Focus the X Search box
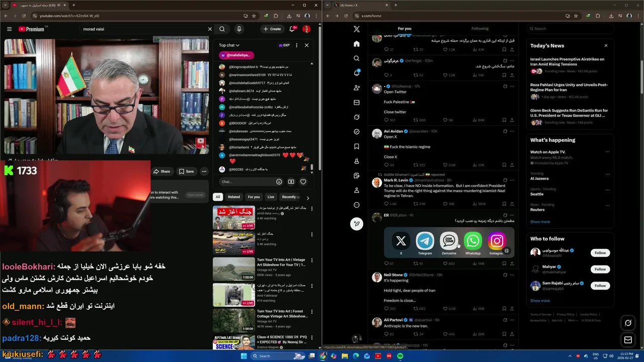Image resolution: width=644 pixels, height=362 pixels. (x=570, y=29)
